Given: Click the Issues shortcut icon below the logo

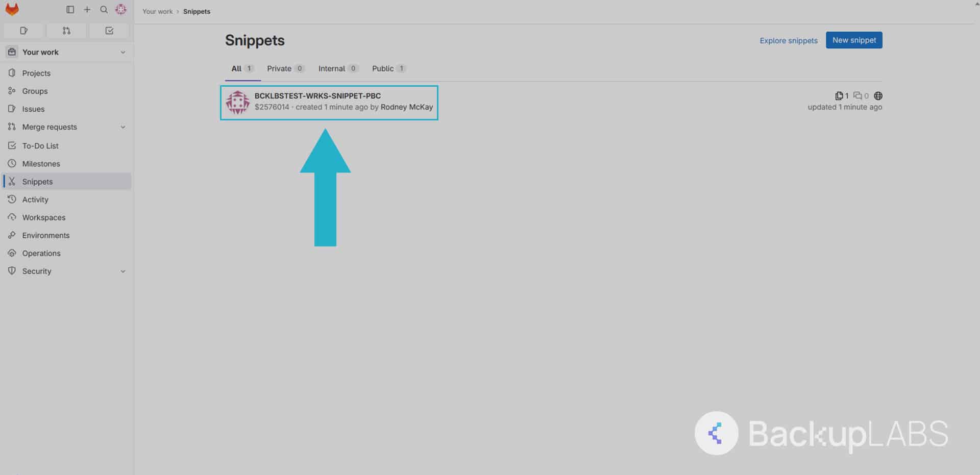Looking at the screenshot, I should click(x=23, y=31).
